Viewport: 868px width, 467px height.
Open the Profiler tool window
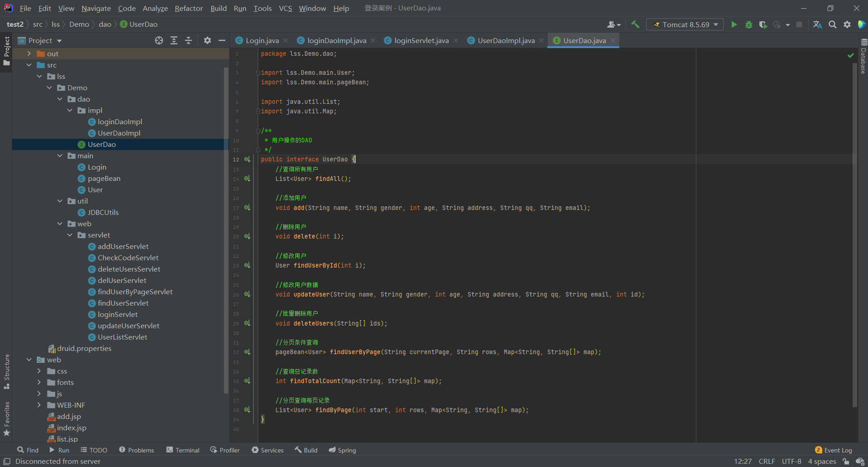(x=225, y=450)
